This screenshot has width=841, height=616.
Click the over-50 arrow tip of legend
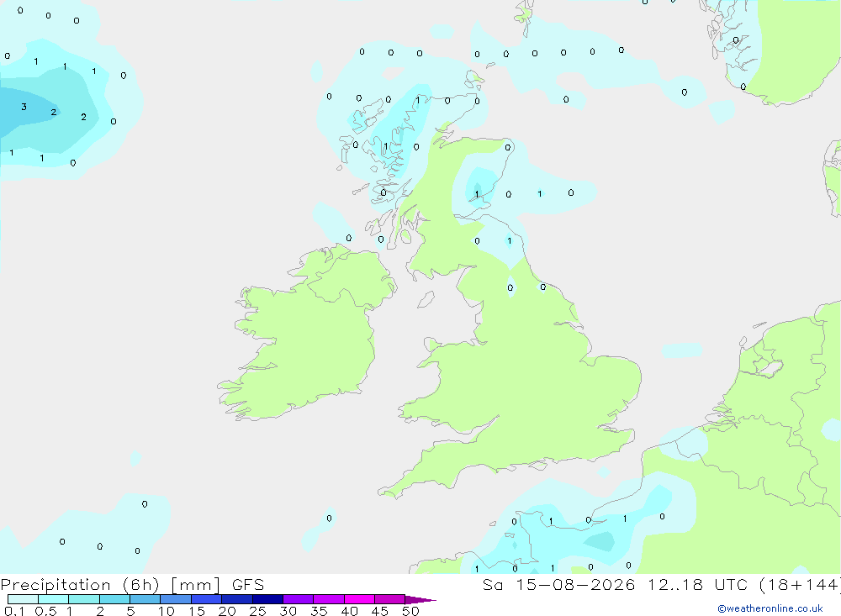(x=420, y=600)
